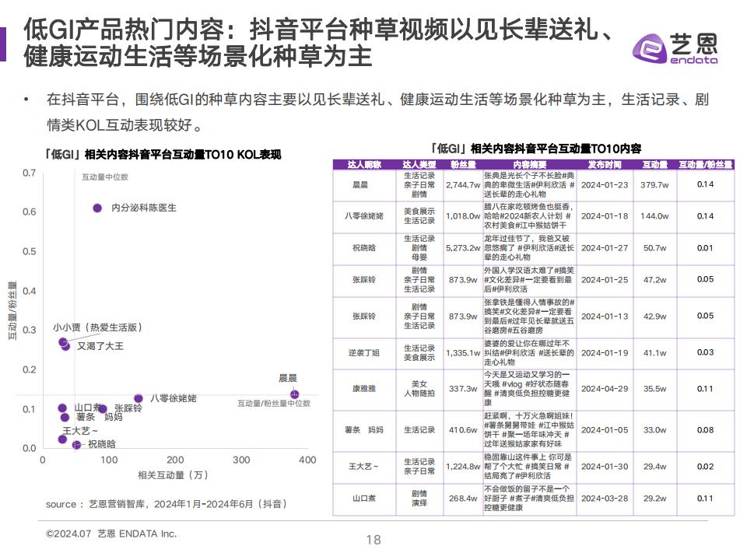Click the 0.02 ratio value for 王大艺~
Viewport: 747px width, 560px height.
coord(705,466)
